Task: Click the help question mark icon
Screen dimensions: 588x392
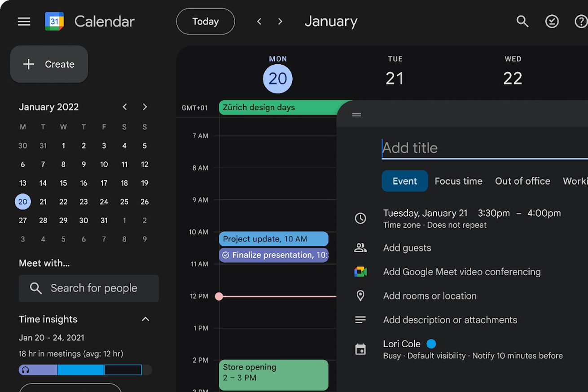Action: [580, 21]
